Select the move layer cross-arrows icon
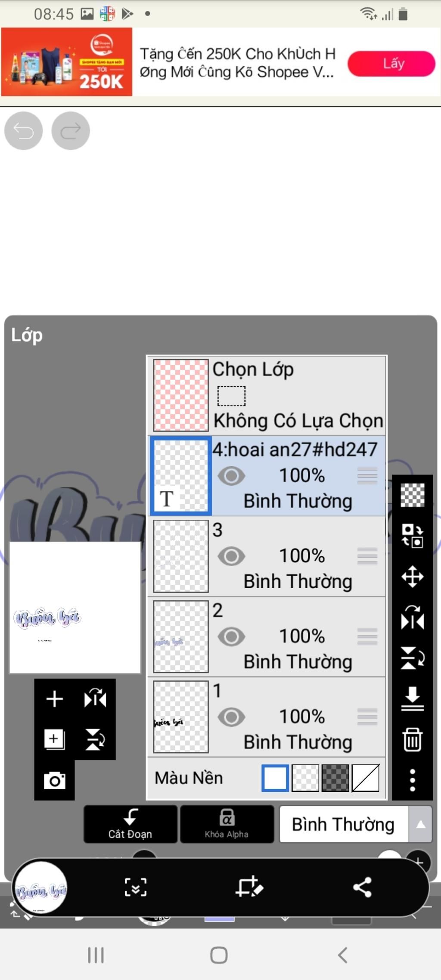The width and height of the screenshot is (441, 980). click(412, 576)
